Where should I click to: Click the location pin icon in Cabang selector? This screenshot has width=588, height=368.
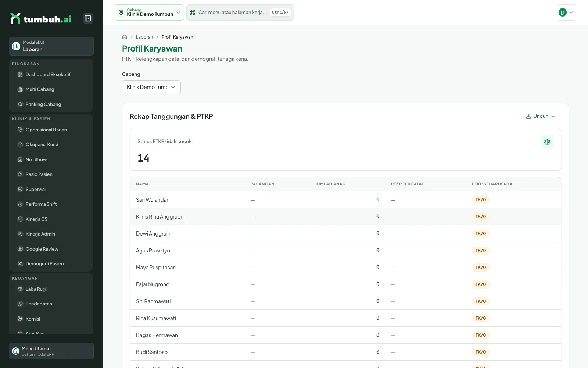[121, 13]
